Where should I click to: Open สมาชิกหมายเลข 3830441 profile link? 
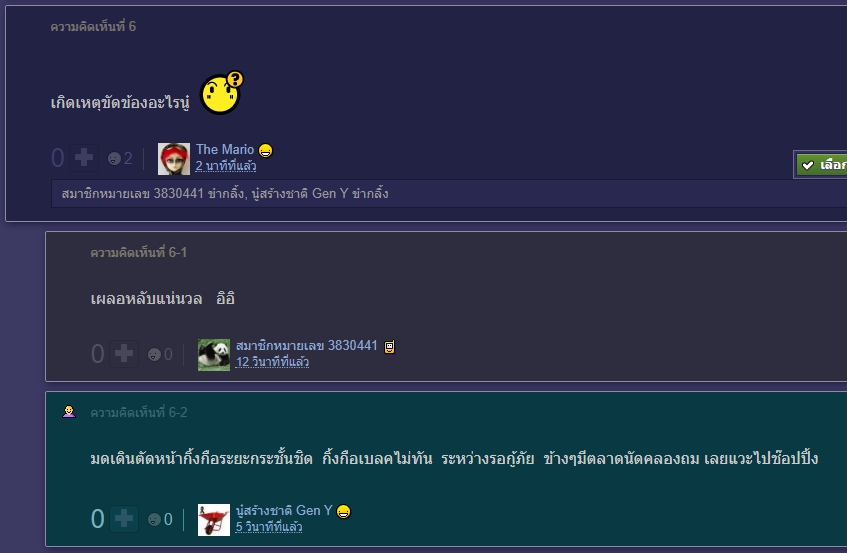click(x=306, y=346)
